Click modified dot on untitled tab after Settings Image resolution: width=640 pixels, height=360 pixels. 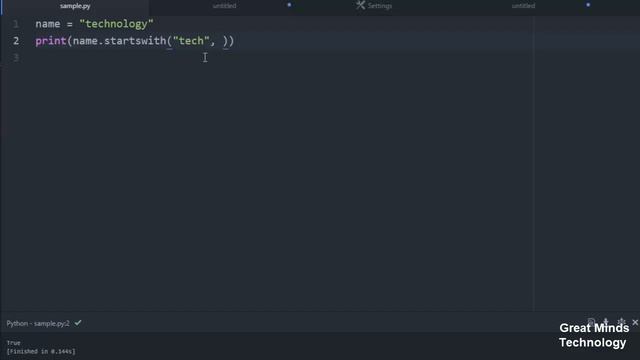click(x=588, y=5)
